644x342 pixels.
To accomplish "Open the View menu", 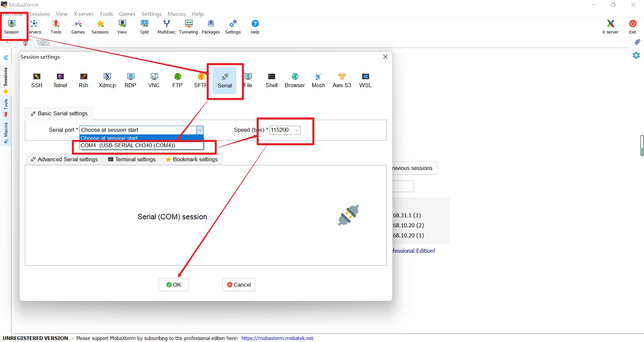I will point(62,14).
